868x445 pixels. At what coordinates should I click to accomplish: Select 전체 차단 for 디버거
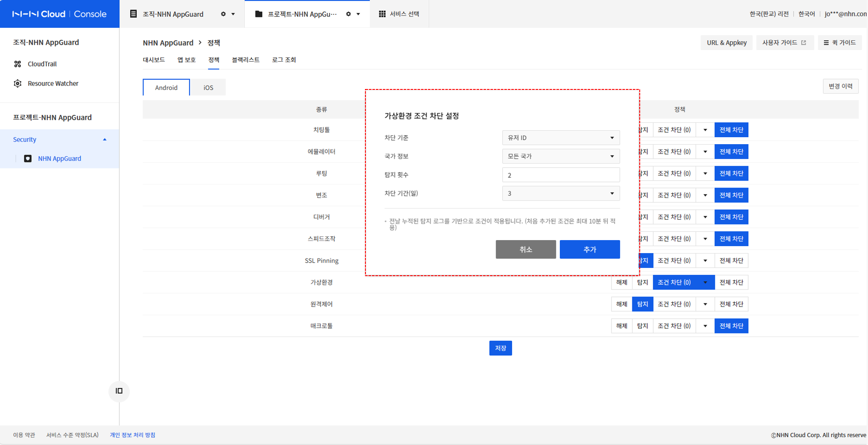[731, 217]
